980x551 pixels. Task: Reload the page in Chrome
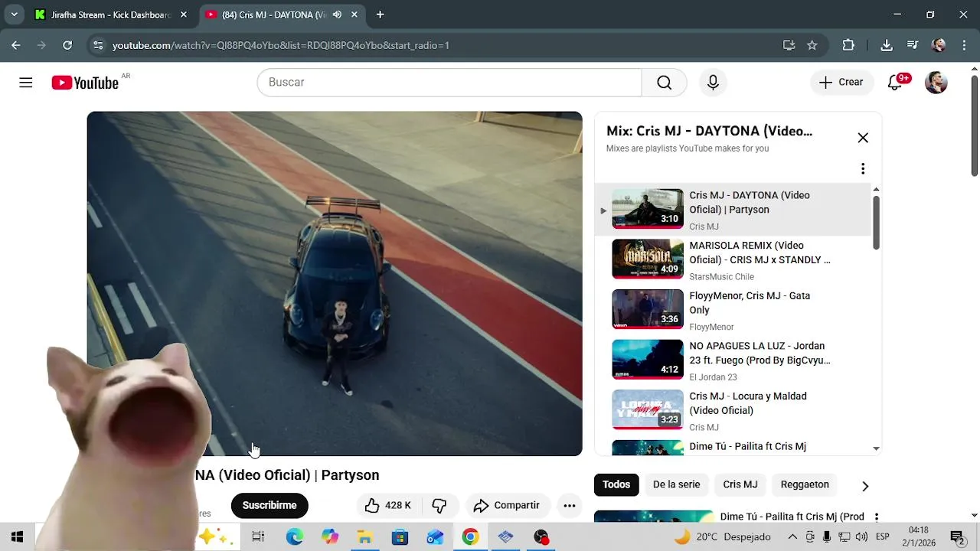pos(67,45)
